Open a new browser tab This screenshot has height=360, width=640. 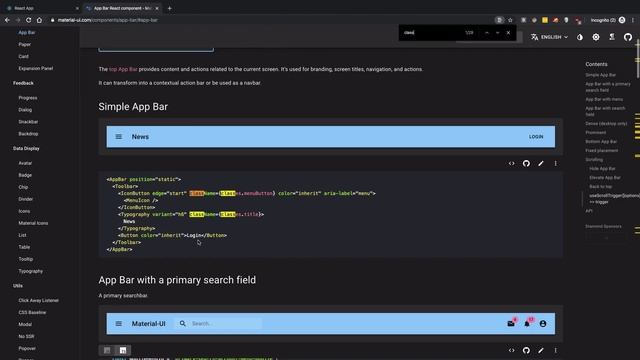pos(169,8)
